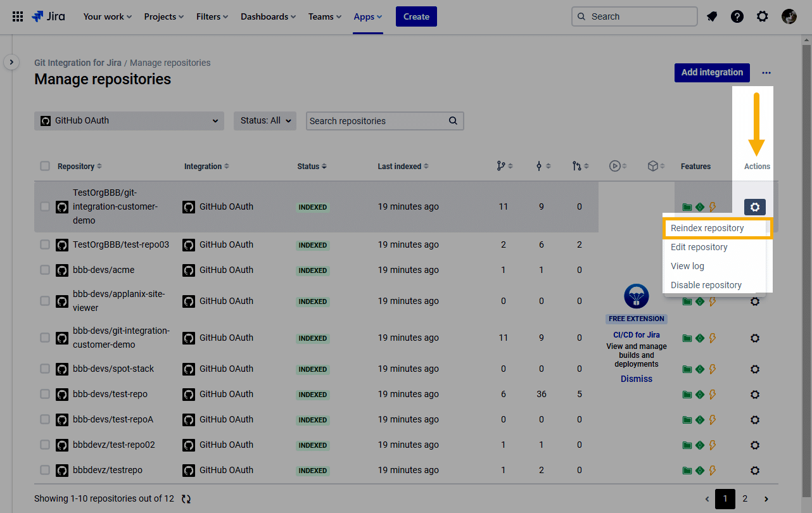
Task: Click the Jira logo
Action: [x=48, y=16]
